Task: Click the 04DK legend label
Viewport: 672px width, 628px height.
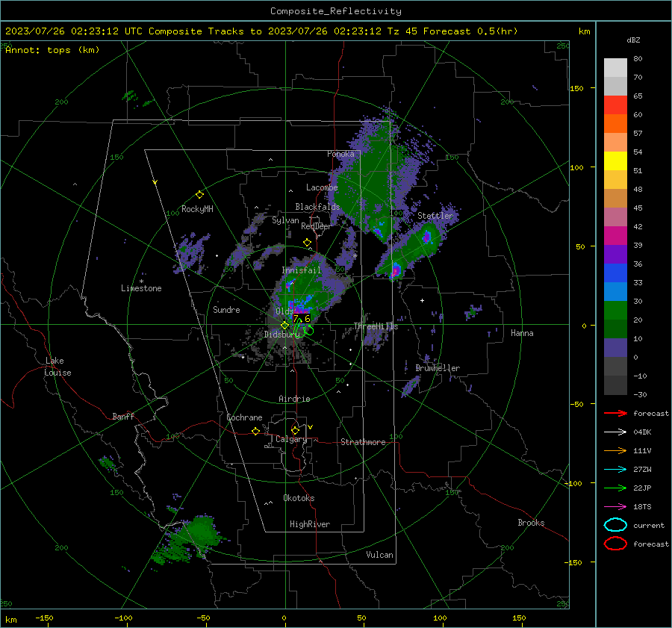Action: pos(642,432)
